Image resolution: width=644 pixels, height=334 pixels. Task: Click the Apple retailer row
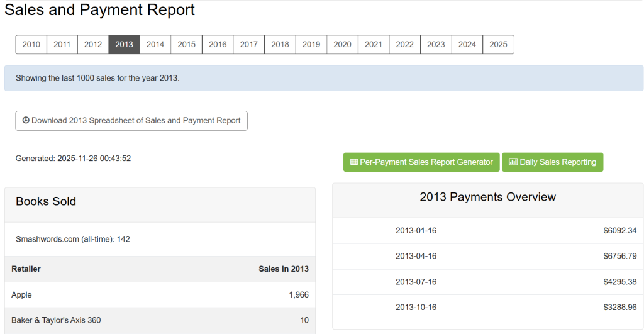point(160,295)
